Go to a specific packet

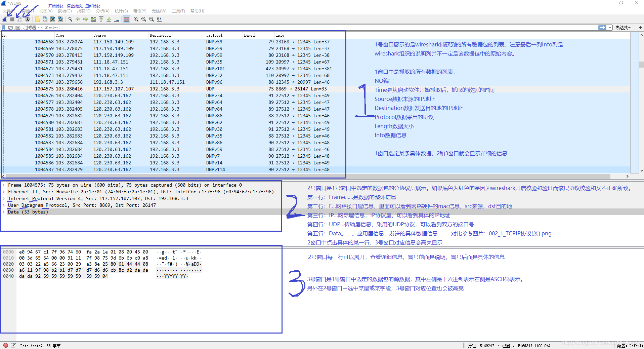pos(93,19)
